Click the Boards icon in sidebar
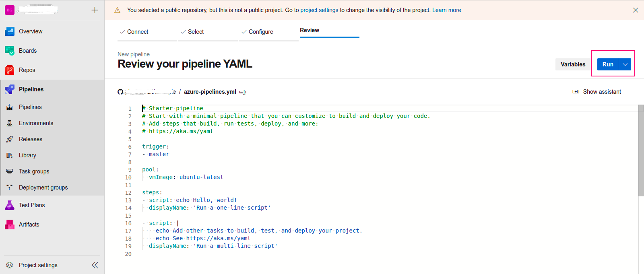The height and width of the screenshot is (274, 644). pos(10,51)
